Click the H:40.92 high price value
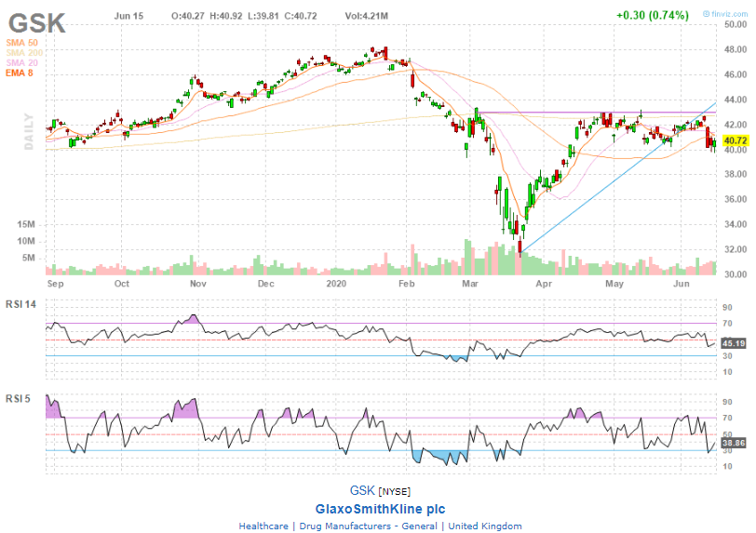Screen dimensions: 756x533 click(225, 16)
